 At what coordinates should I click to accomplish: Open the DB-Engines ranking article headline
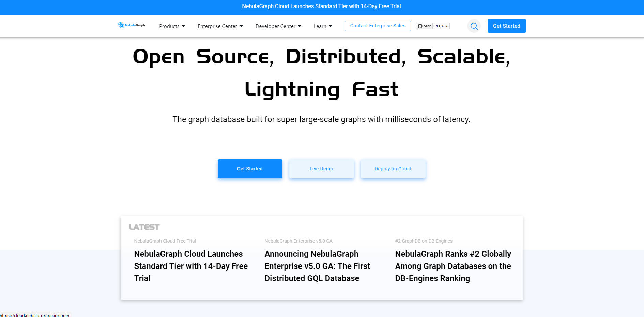453,266
